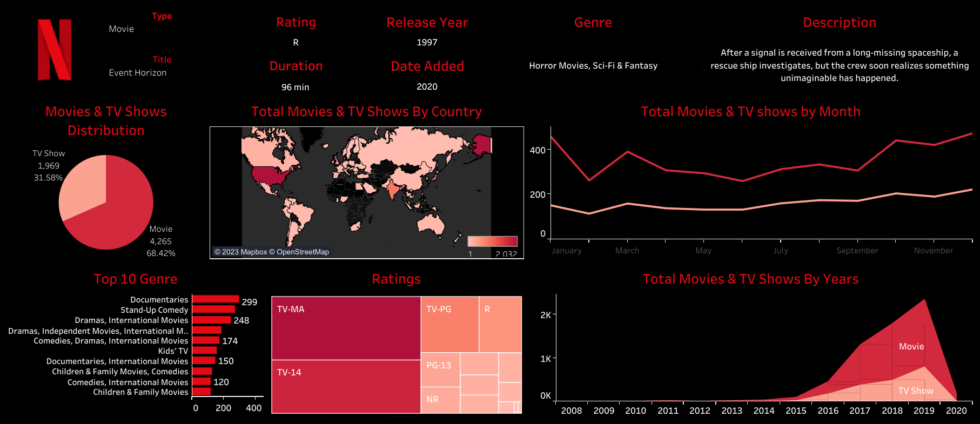Image resolution: width=980 pixels, height=424 pixels.
Task: Click the 96 min duration value
Action: [x=296, y=87]
